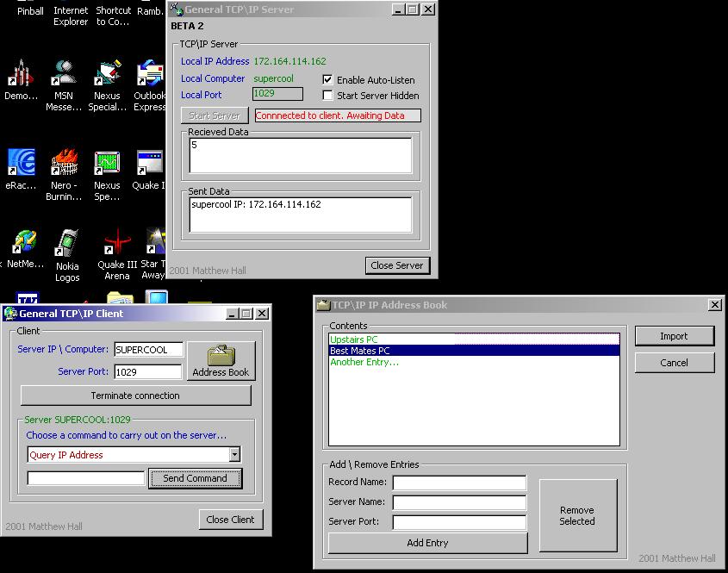Click the Server Port field in client
The width and height of the screenshot is (728, 573).
click(x=148, y=372)
